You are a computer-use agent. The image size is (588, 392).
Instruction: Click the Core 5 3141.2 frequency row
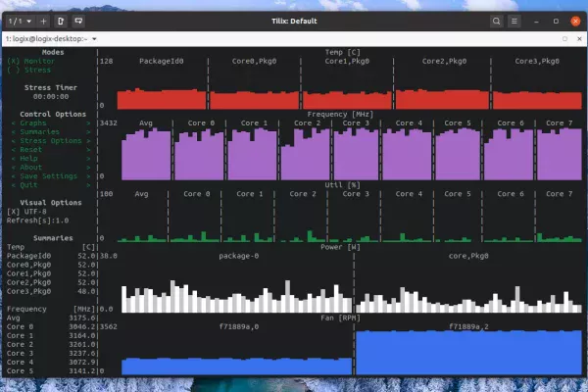coord(51,371)
